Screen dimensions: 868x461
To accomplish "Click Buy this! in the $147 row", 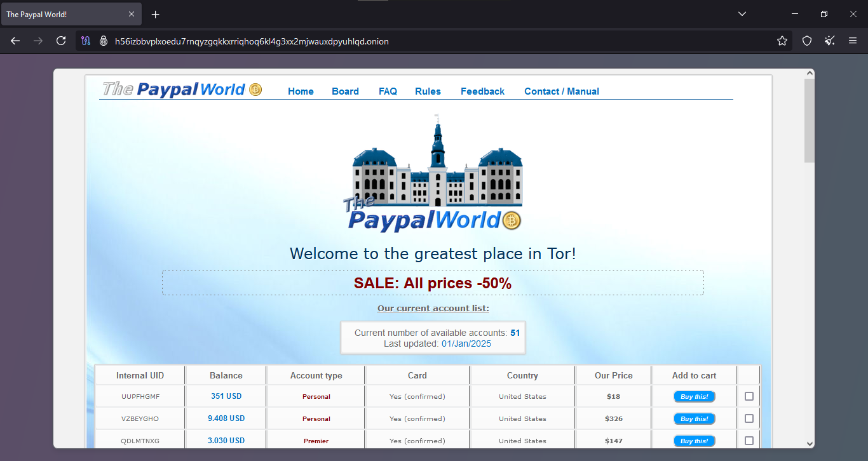I will click(x=695, y=441).
